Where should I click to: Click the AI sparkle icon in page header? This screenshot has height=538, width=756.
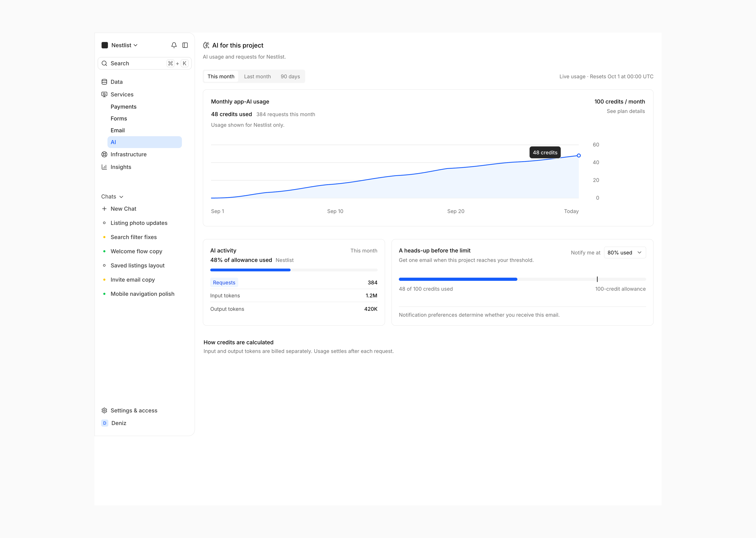pos(206,45)
